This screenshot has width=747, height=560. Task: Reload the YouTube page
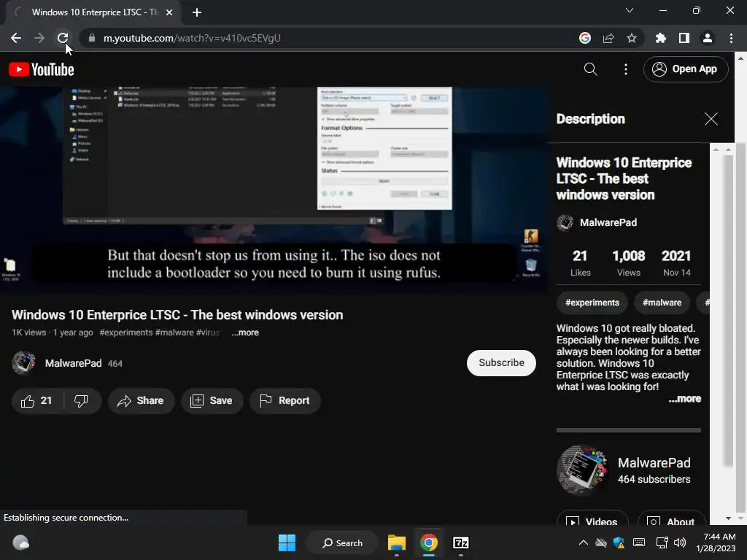(x=63, y=38)
